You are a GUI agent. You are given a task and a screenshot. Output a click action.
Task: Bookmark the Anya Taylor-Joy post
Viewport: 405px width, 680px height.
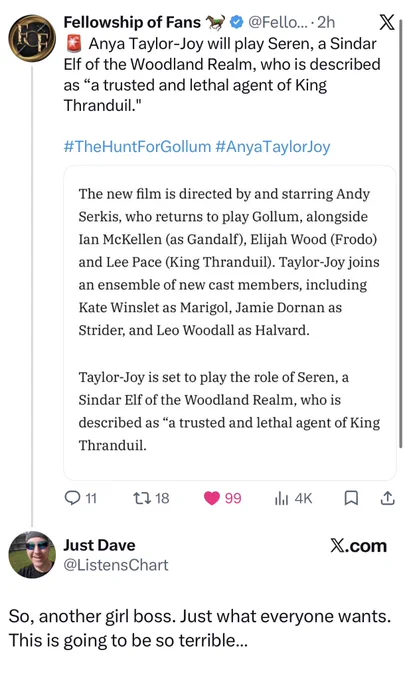351,498
